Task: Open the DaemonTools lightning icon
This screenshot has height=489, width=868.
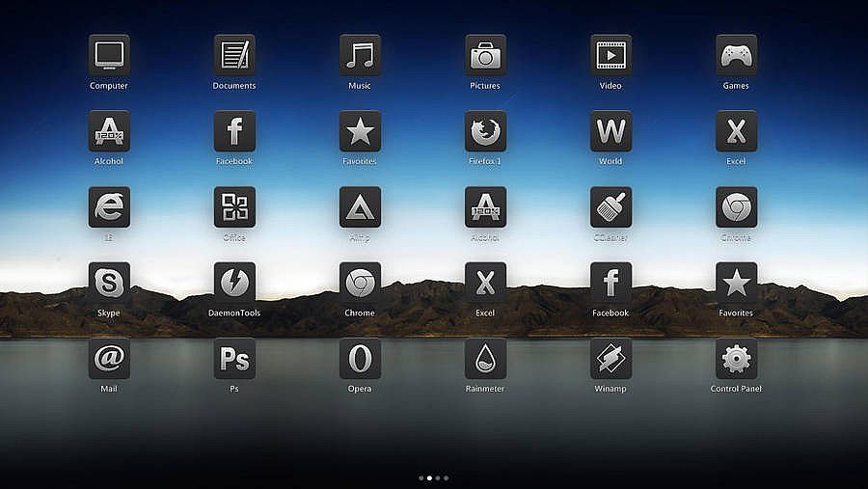Action: click(234, 283)
